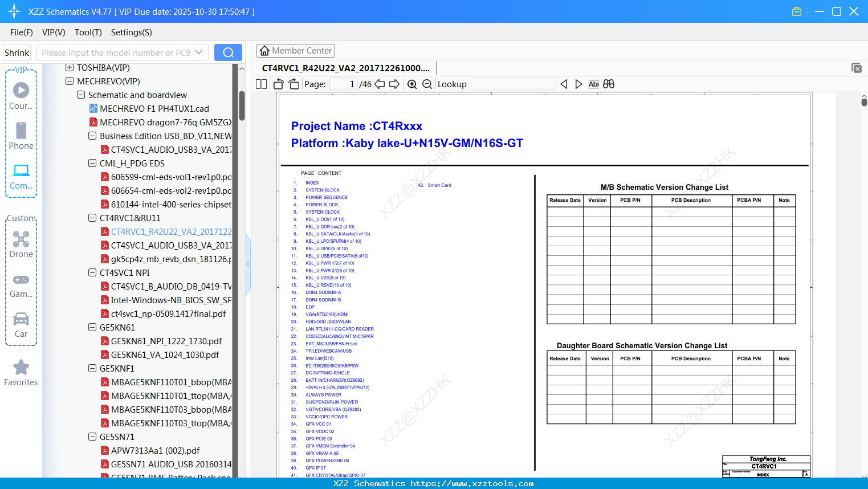
Task: Collapse the Business Edition USB_BD folder
Action: point(92,136)
